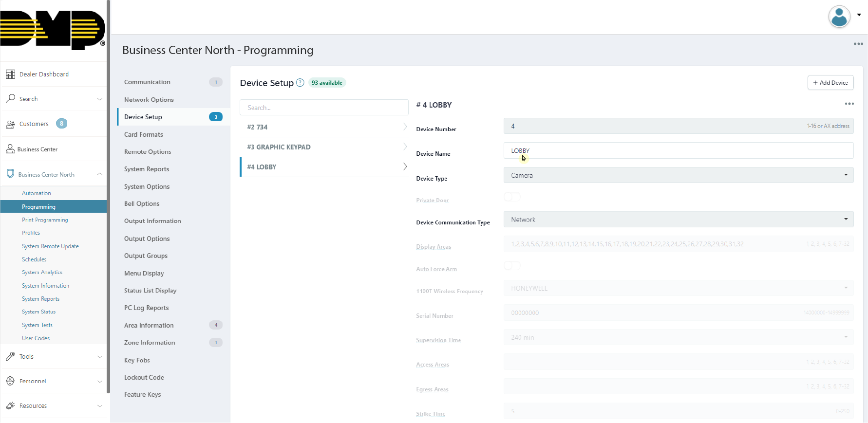Click the Add Device button
This screenshot has height=423, width=868.
(830, 83)
